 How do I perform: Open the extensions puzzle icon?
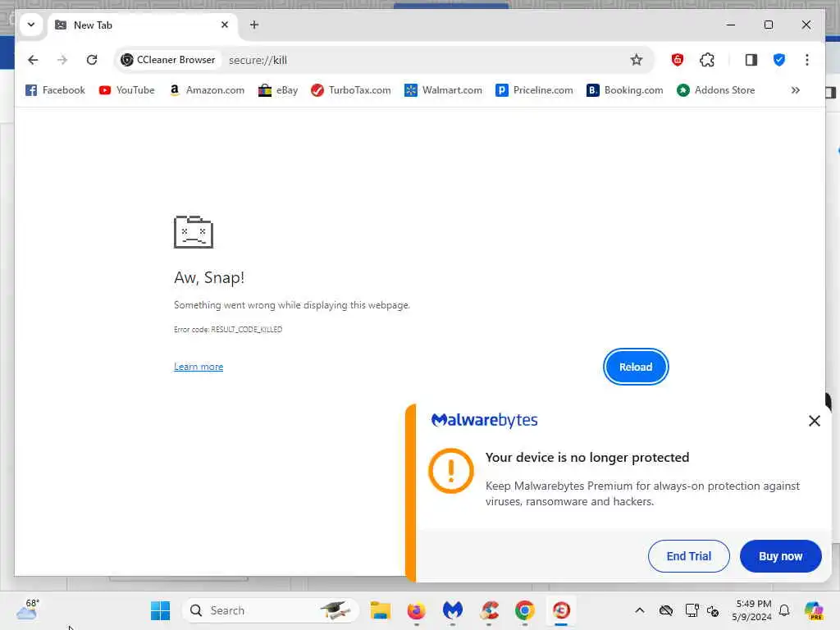coord(706,60)
